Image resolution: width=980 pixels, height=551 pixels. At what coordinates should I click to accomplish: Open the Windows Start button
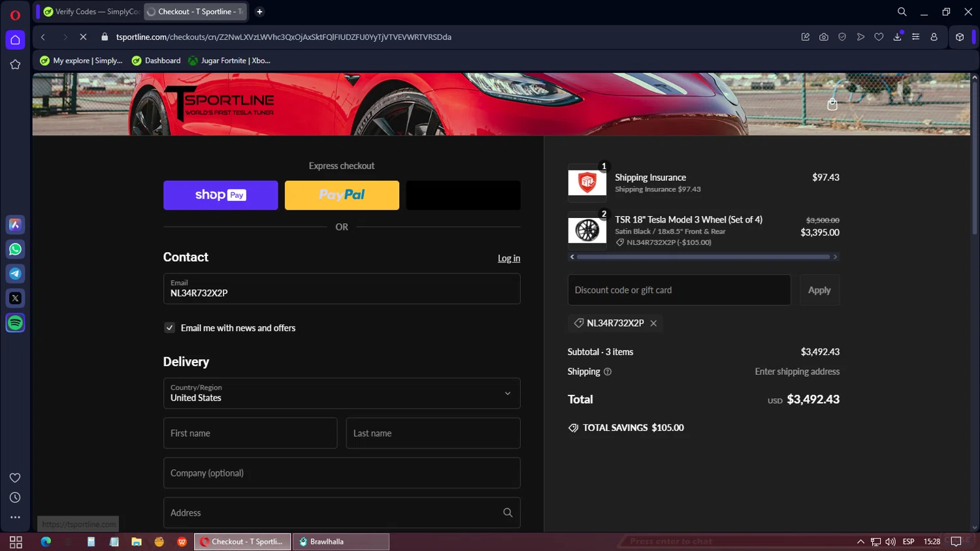tap(16, 542)
